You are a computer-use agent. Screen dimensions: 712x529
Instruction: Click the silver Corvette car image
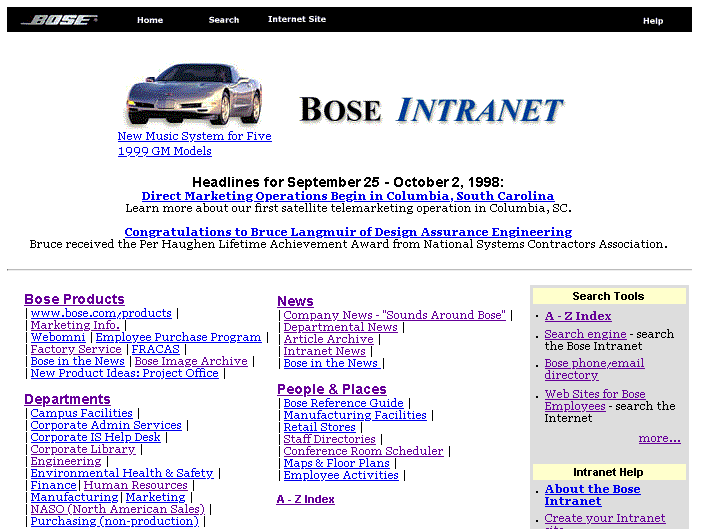pyautogui.click(x=194, y=95)
